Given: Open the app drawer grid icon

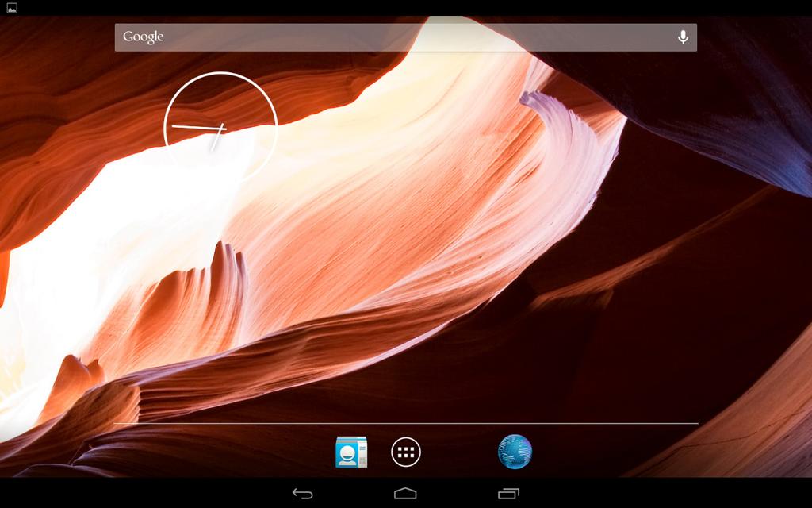Looking at the screenshot, I should [406, 452].
